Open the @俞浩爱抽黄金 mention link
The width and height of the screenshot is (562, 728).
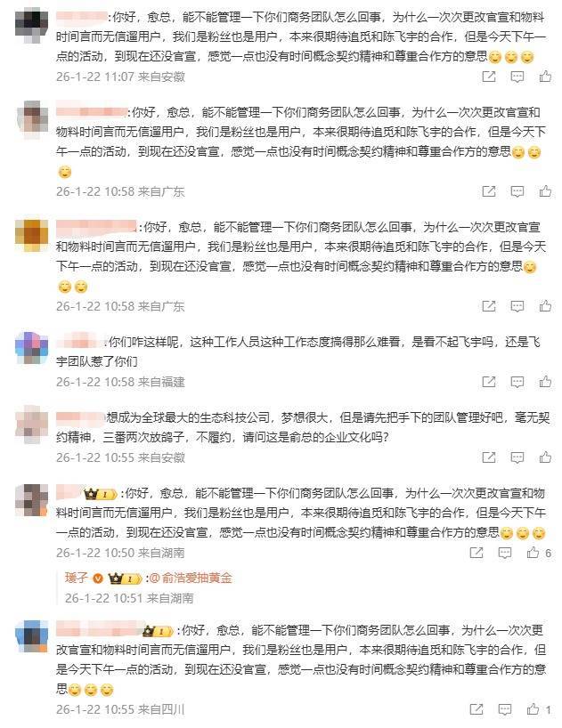191,578
